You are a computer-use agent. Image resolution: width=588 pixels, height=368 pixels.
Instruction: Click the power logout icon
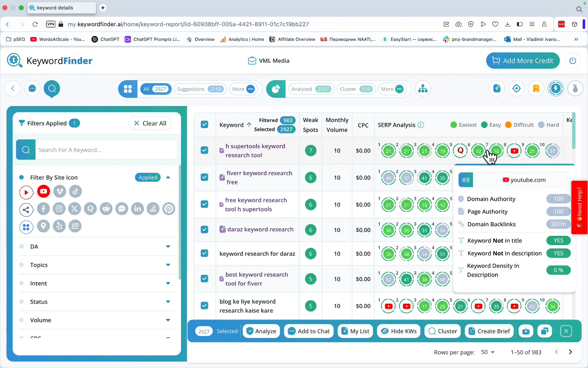573,61
